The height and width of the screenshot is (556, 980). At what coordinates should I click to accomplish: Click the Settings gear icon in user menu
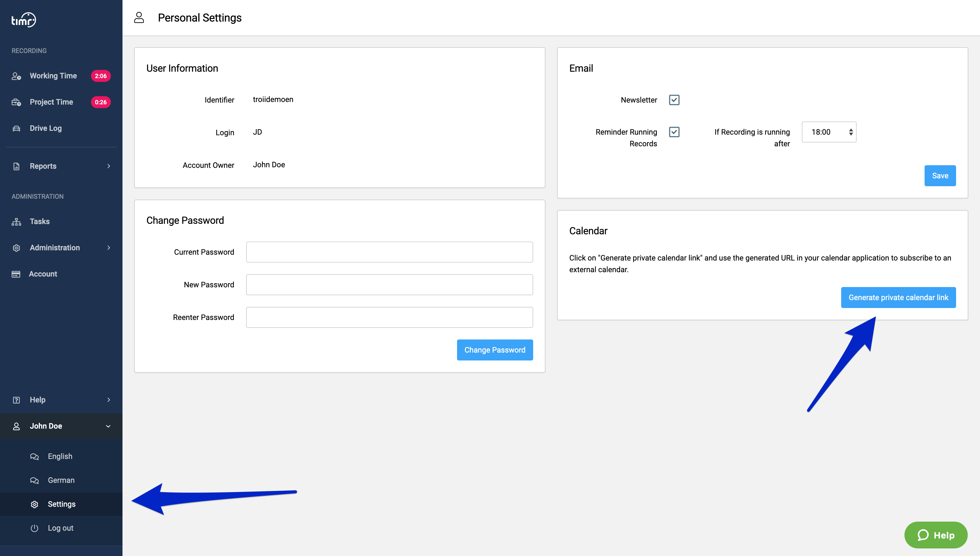coord(34,504)
